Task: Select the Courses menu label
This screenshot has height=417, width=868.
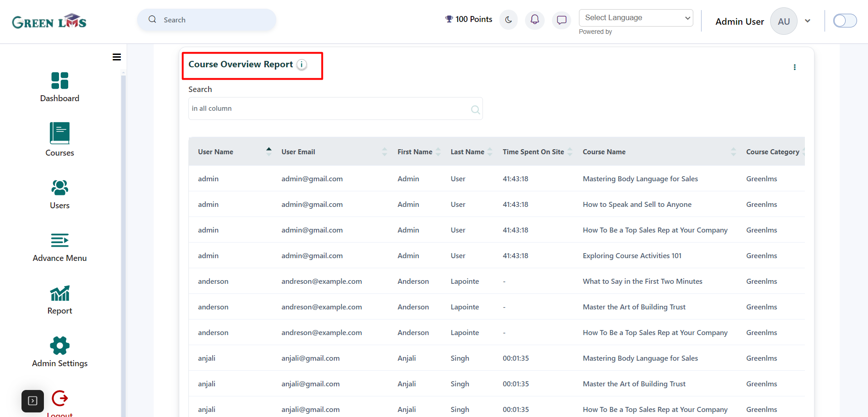Action: tap(59, 153)
